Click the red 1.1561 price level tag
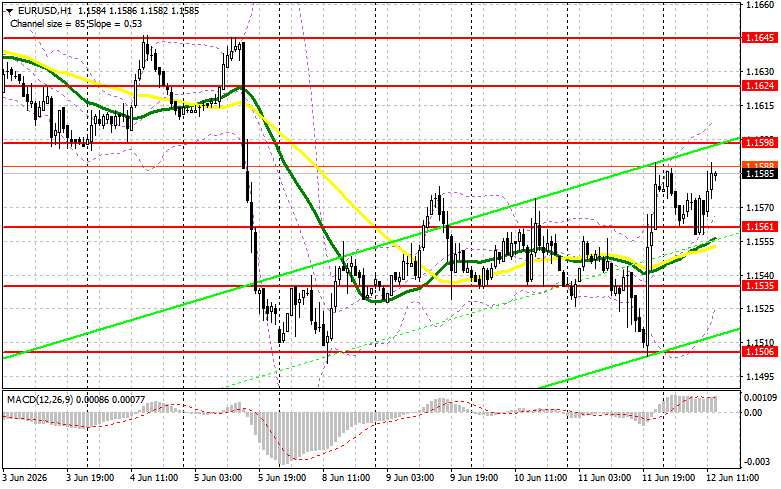The height and width of the screenshot is (489, 781). point(760,227)
